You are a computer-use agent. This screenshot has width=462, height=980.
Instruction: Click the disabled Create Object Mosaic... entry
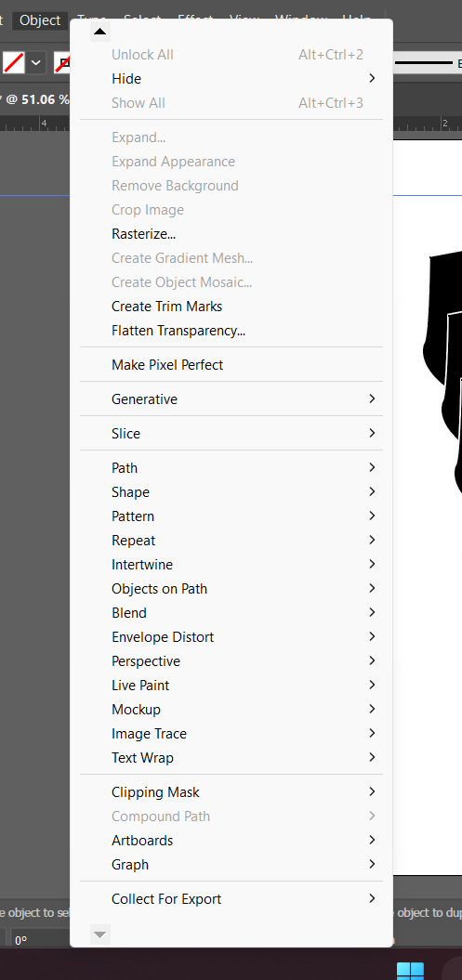pos(231,282)
